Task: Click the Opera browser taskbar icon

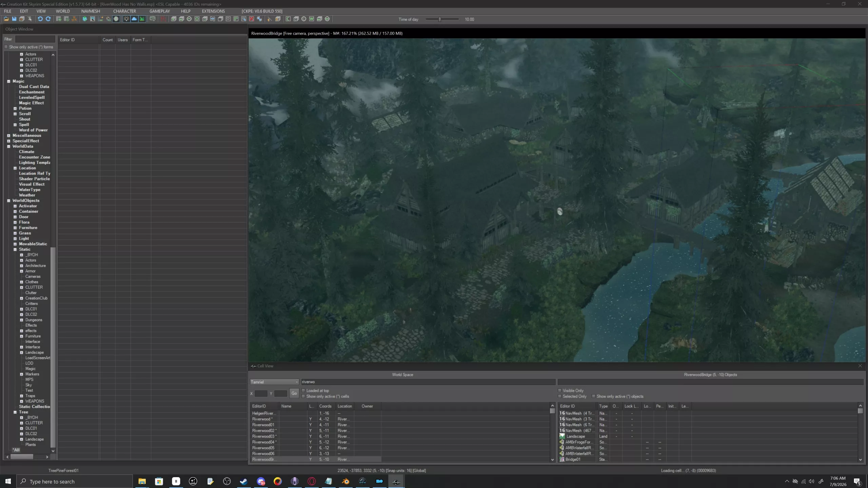Action: (x=312, y=481)
